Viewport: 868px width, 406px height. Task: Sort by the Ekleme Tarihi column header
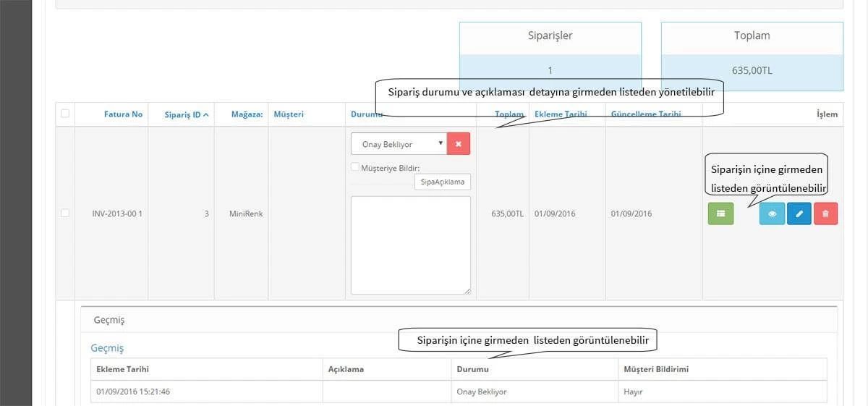point(561,114)
